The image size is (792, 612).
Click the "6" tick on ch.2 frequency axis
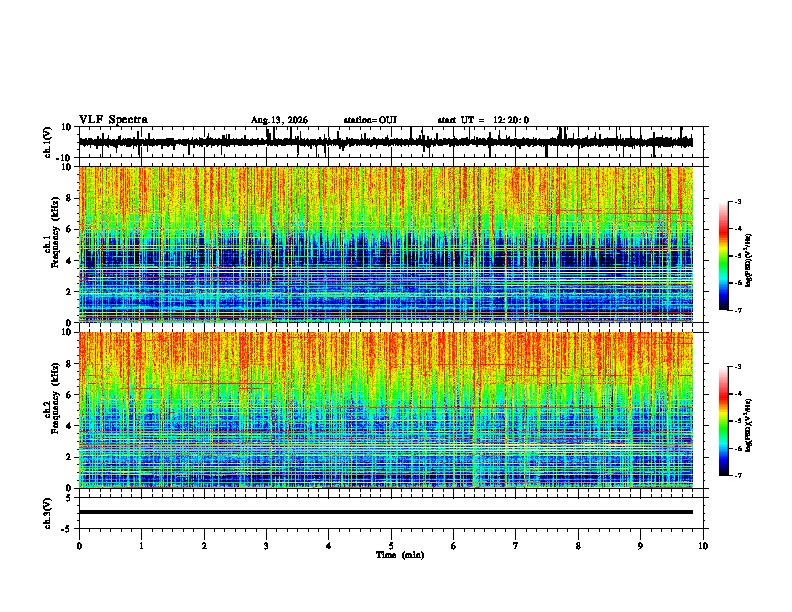point(70,394)
